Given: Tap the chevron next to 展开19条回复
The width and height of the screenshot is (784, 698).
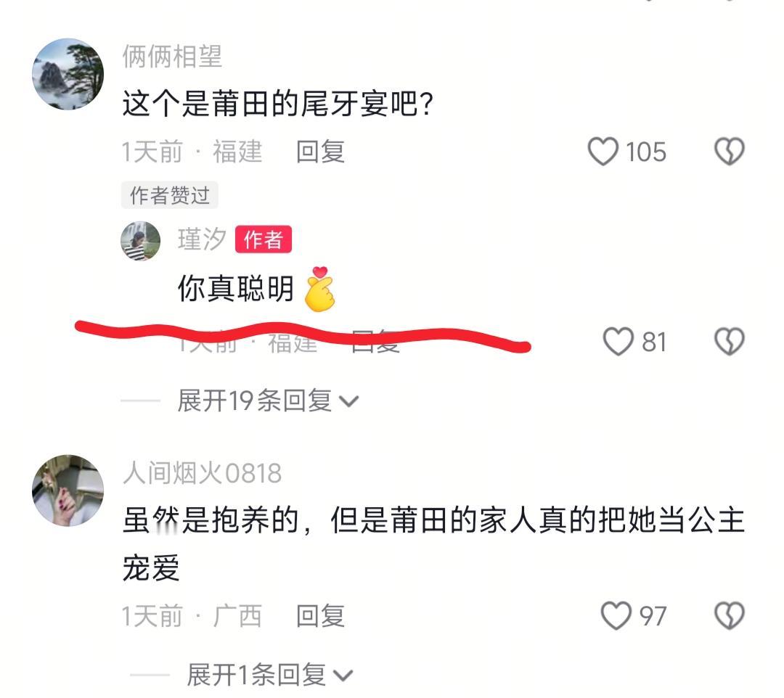Looking at the screenshot, I should [348, 401].
